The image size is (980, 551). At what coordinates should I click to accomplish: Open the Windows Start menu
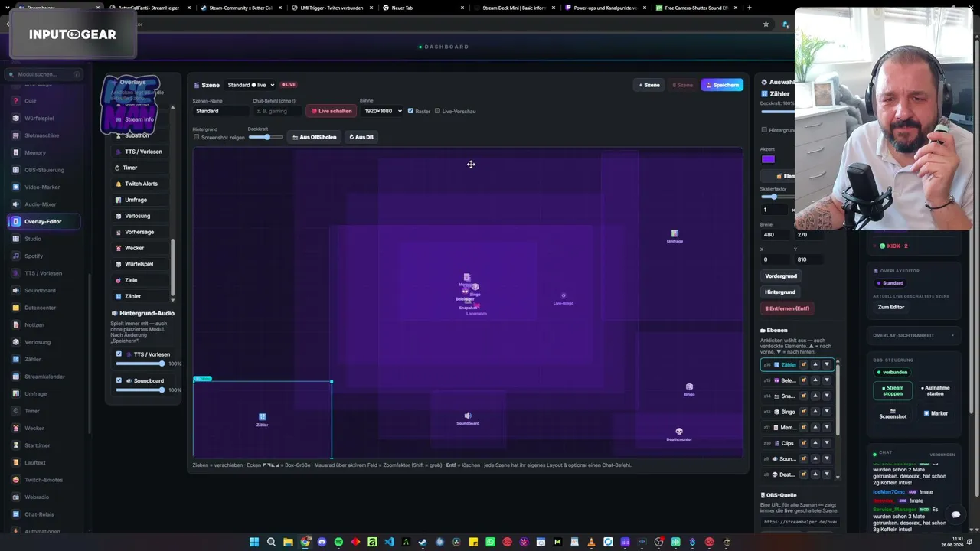click(254, 542)
